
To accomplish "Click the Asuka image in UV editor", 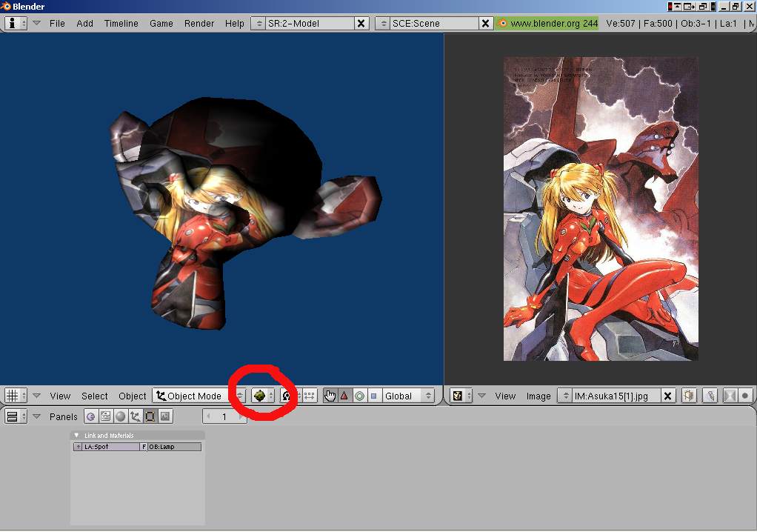I will coord(601,208).
